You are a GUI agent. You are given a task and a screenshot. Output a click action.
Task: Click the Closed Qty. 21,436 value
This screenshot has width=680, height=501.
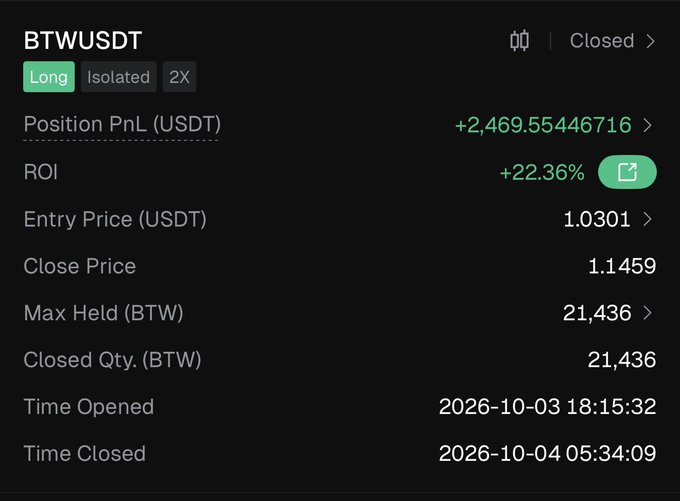tap(622, 360)
